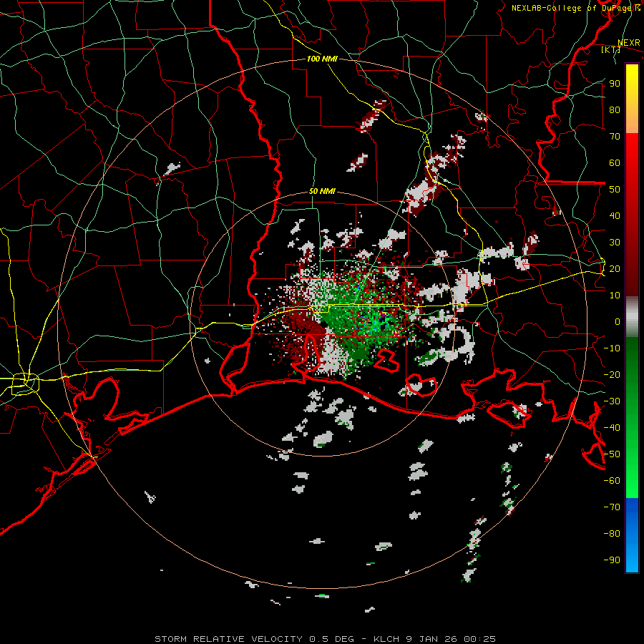Click the 40 value on velocity scale

615,216
